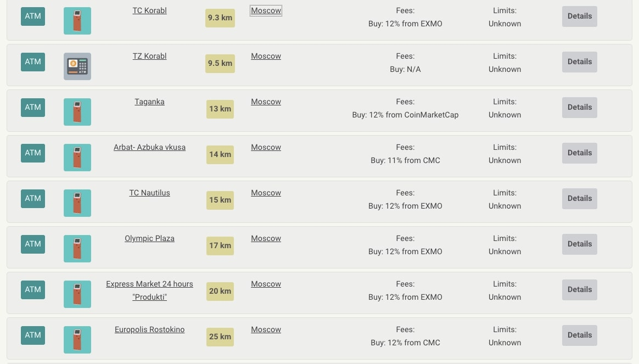Click Details button for TZ Korabl
Viewport: 639px width, 364px height.
pyautogui.click(x=579, y=62)
